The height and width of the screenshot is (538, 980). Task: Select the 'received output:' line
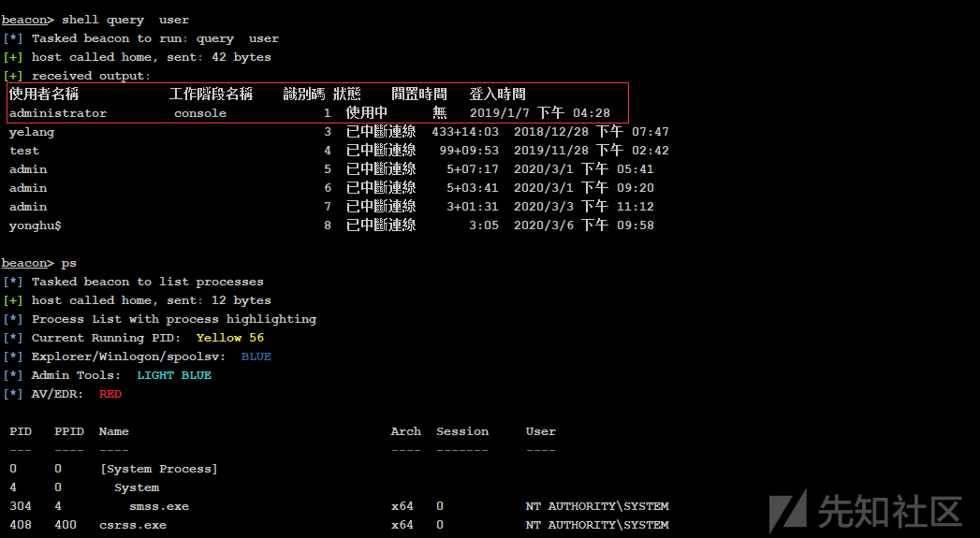tap(77, 76)
